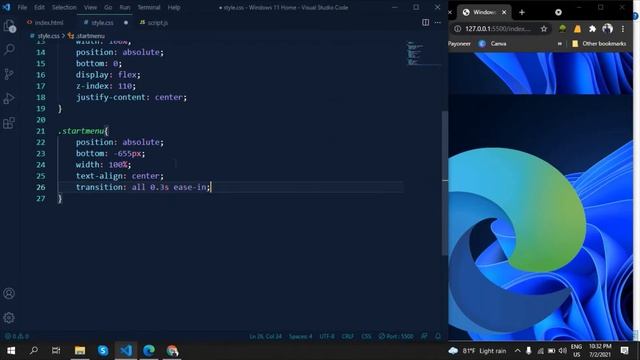Open Task View on the taskbar
The height and width of the screenshot is (360, 640).
click(56, 351)
